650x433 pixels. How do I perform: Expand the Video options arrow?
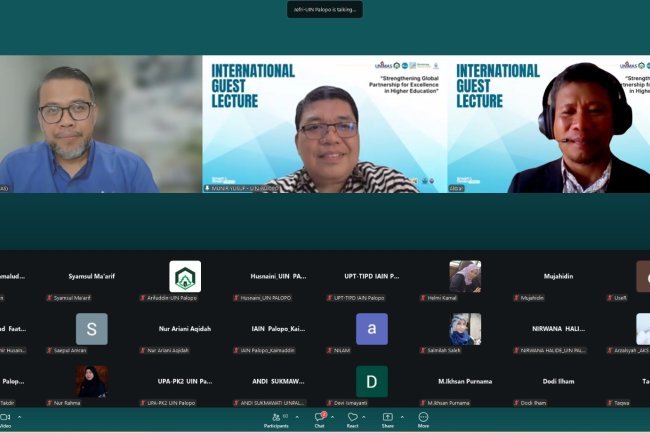coord(19,417)
